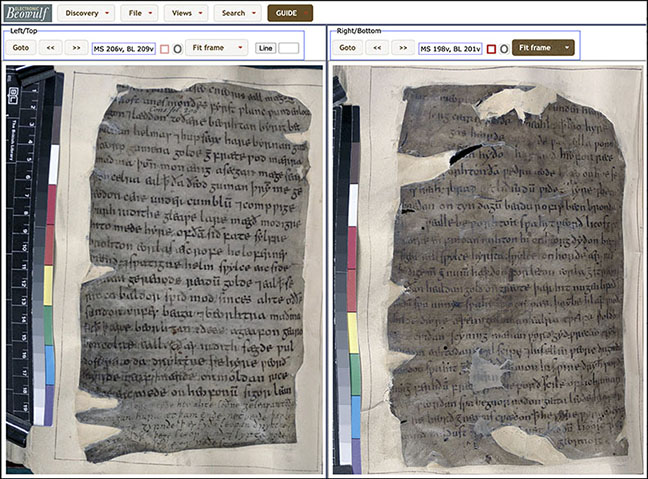Open the File menu
The image size is (648, 479).
coord(139,13)
